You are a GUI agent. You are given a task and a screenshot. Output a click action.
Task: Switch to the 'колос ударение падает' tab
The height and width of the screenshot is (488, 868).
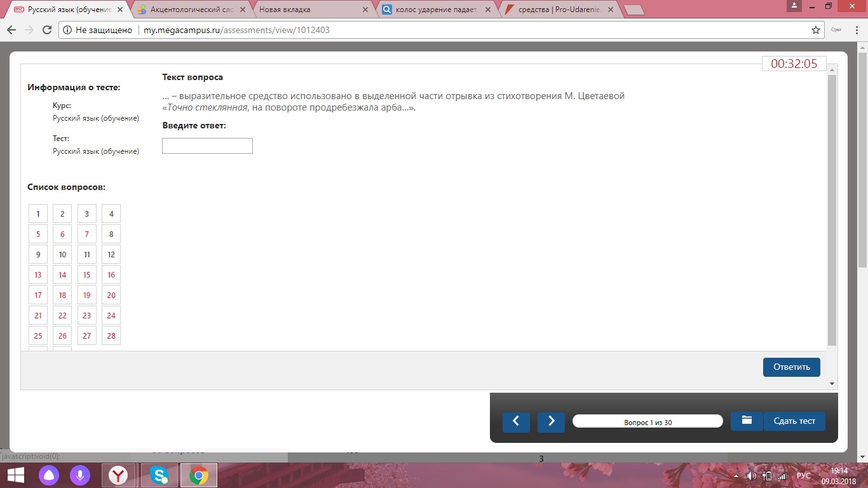(x=438, y=10)
